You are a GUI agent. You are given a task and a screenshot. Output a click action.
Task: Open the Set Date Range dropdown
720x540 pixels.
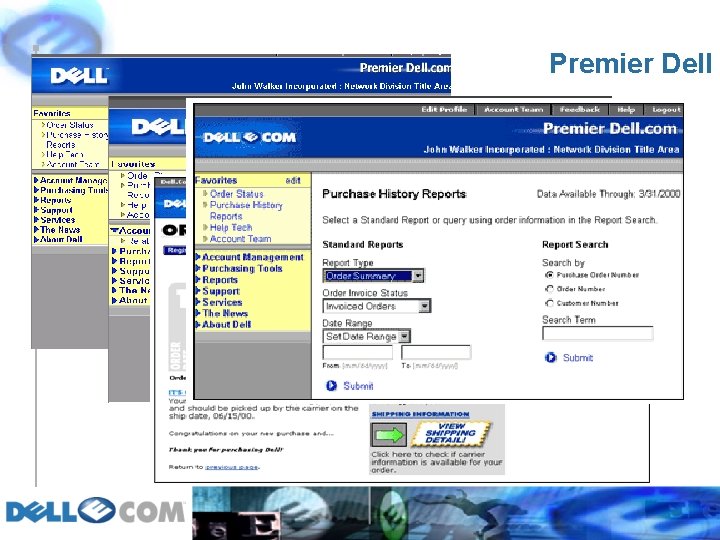366,337
